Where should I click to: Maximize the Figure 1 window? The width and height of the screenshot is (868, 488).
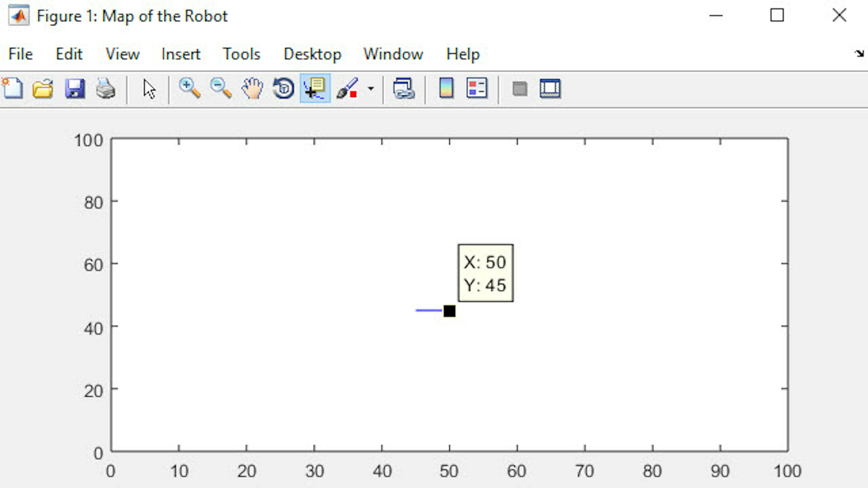pyautogui.click(x=777, y=15)
